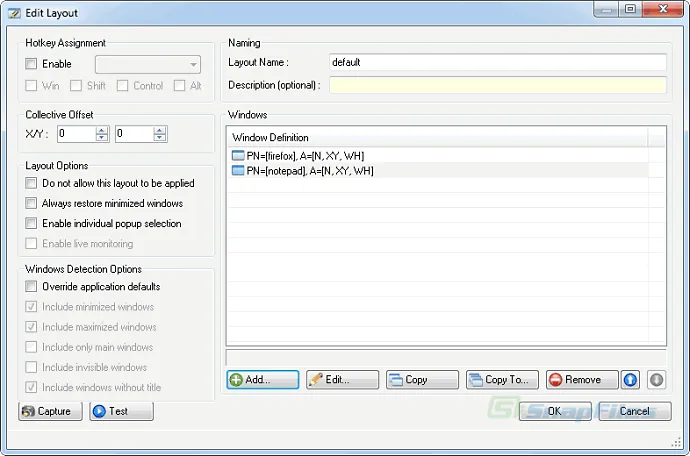Screen dimensions: 690x456
Task: Toggle the Alt modifier checkbox
Action: (180, 85)
